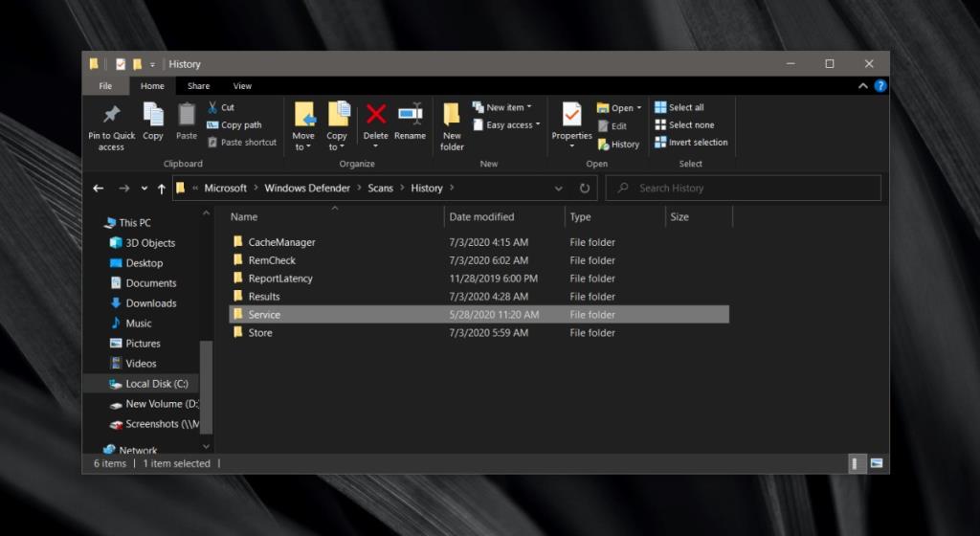
Task: Refresh the History folder
Action: (x=585, y=188)
